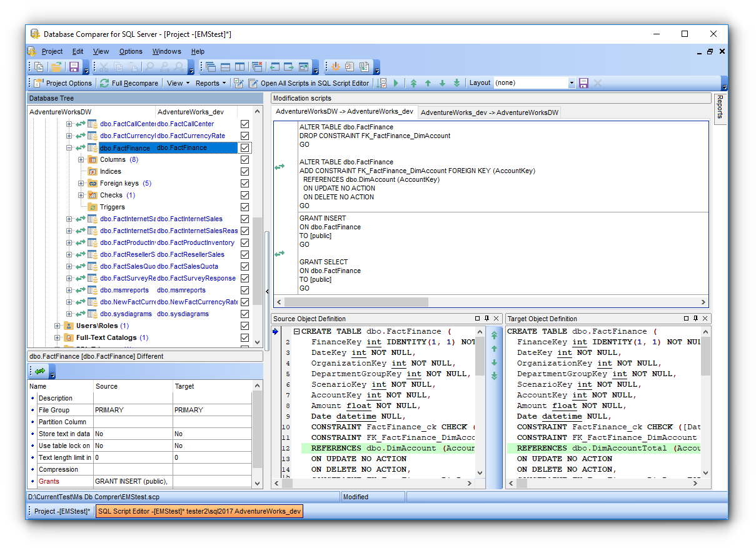The height and width of the screenshot is (548, 756).
Task: Click next-difference down arrow between definition panels
Action: click(494, 363)
